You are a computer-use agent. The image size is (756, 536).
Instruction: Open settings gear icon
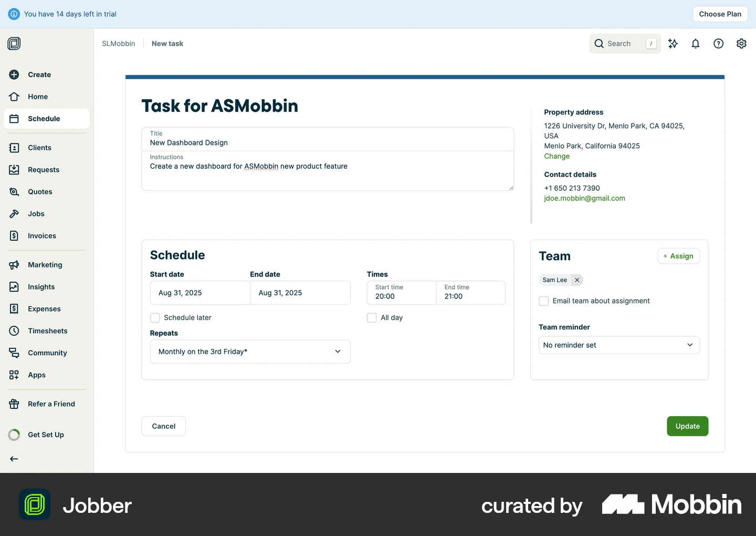(x=741, y=44)
